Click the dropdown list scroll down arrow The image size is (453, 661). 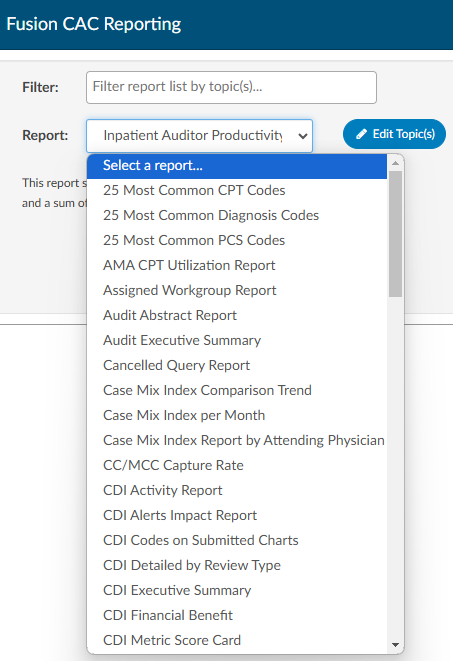coord(395,645)
